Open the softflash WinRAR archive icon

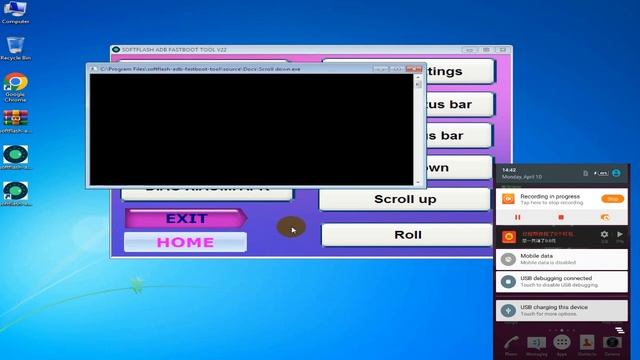(x=16, y=122)
